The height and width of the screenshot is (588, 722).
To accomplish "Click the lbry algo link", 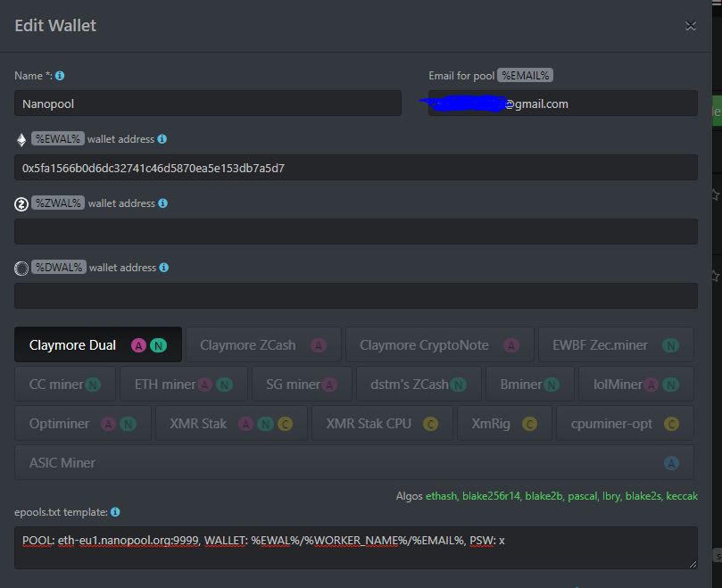I will click(x=610, y=496).
